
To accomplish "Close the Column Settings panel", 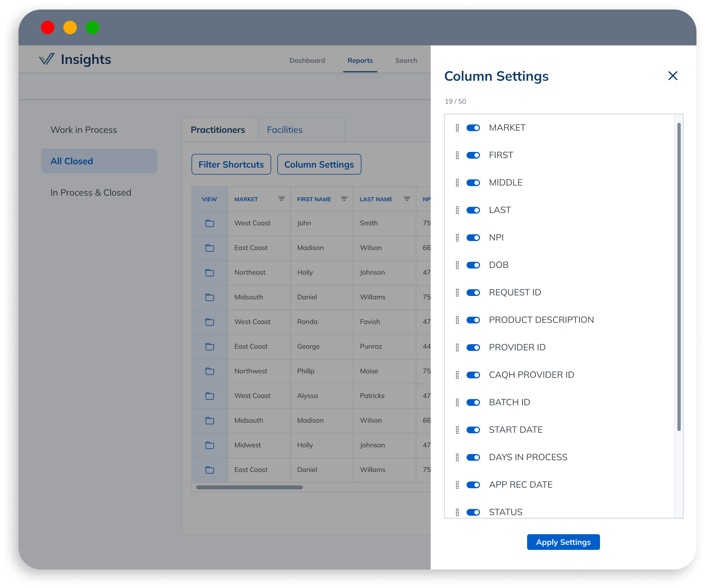I will pyautogui.click(x=672, y=76).
